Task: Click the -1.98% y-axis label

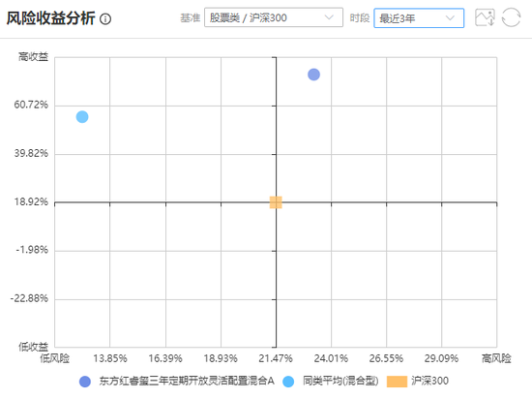Action: click(32, 250)
